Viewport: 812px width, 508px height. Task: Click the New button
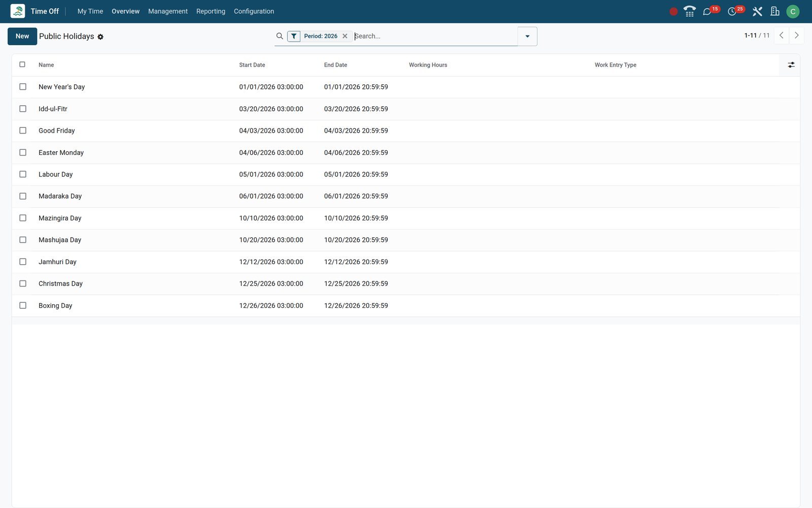pyautogui.click(x=22, y=36)
